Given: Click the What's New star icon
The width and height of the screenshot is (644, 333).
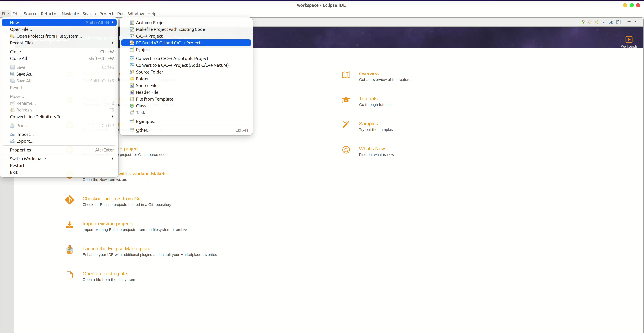Looking at the screenshot, I should coord(346,150).
